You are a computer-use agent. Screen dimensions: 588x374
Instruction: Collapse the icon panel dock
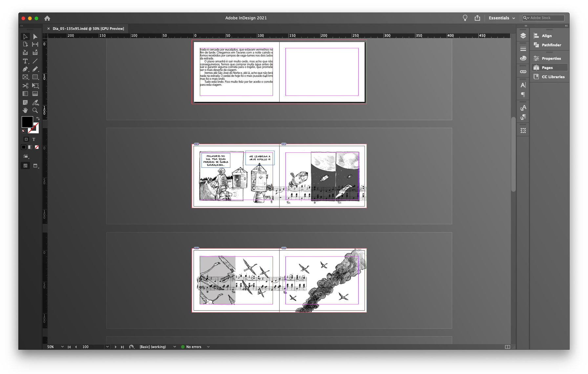(526, 26)
